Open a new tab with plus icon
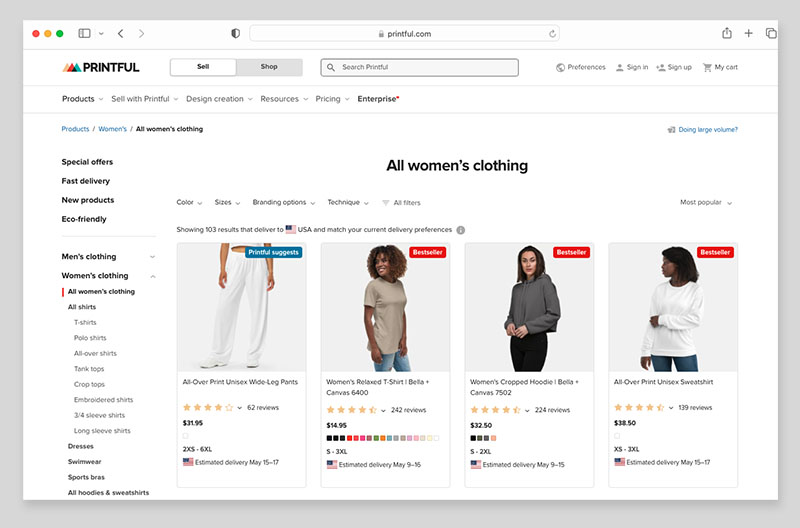Image resolution: width=800 pixels, height=528 pixels. pos(748,33)
